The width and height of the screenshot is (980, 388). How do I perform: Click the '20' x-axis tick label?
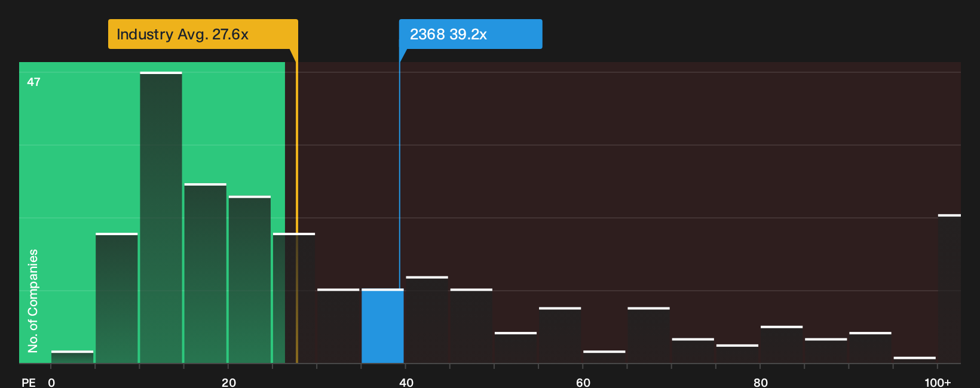pyautogui.click(x=229, y=383)
